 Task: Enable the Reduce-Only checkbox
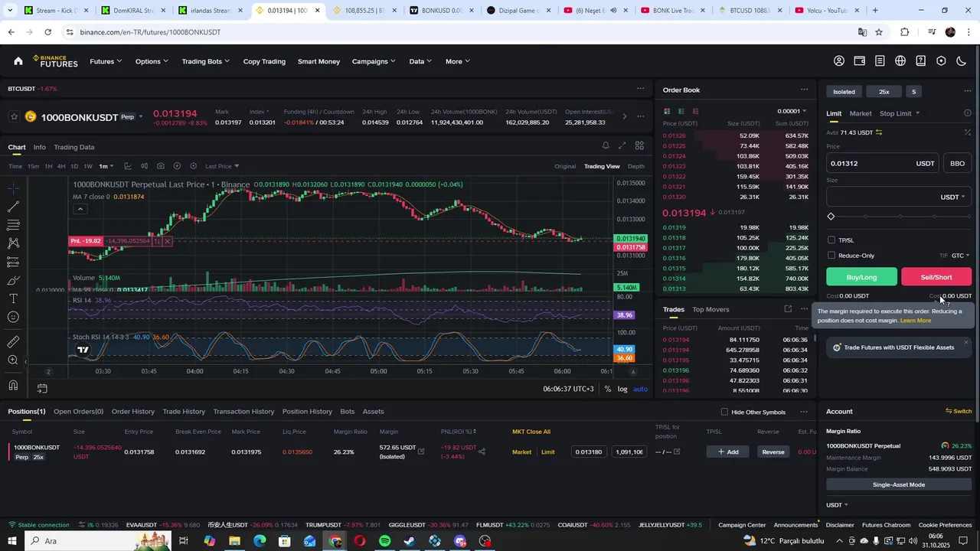[831, 256]
